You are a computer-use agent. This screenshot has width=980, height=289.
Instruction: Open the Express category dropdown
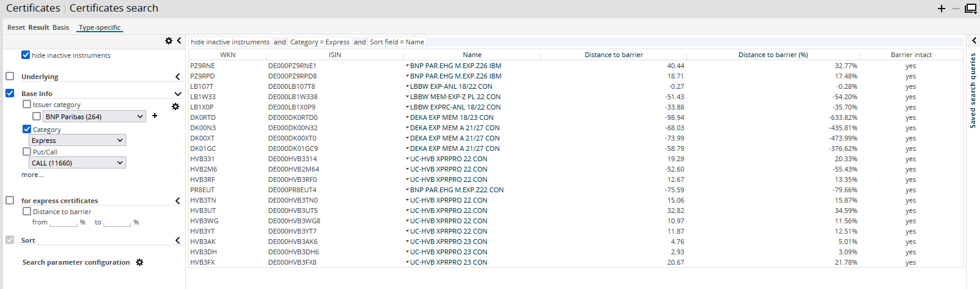[77, 141]
